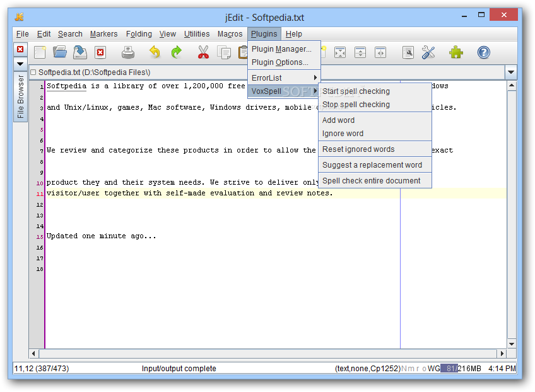Viewport: 535px width, 392px height.
Task: Click the 'WG' wrap mode status indicator
Action: 433,369
